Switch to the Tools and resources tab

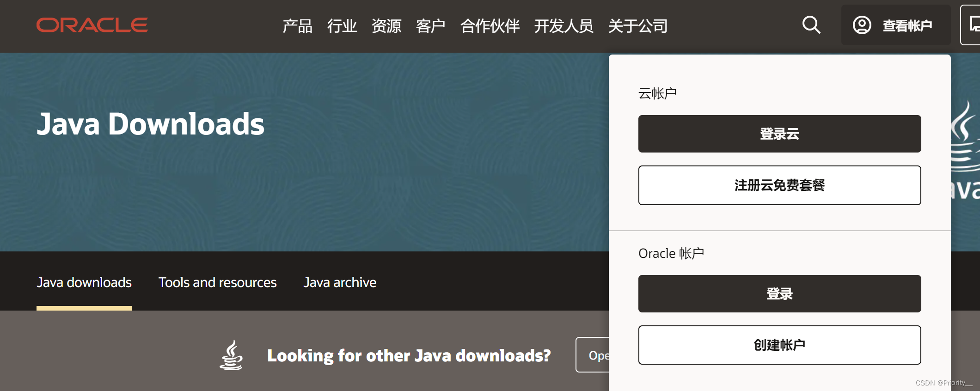[x=217, y=282]
